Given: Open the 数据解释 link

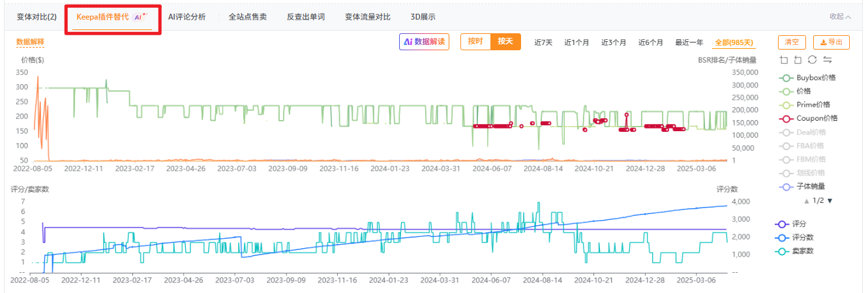Looking at the screenshot, I should click(x=30, y=42).
